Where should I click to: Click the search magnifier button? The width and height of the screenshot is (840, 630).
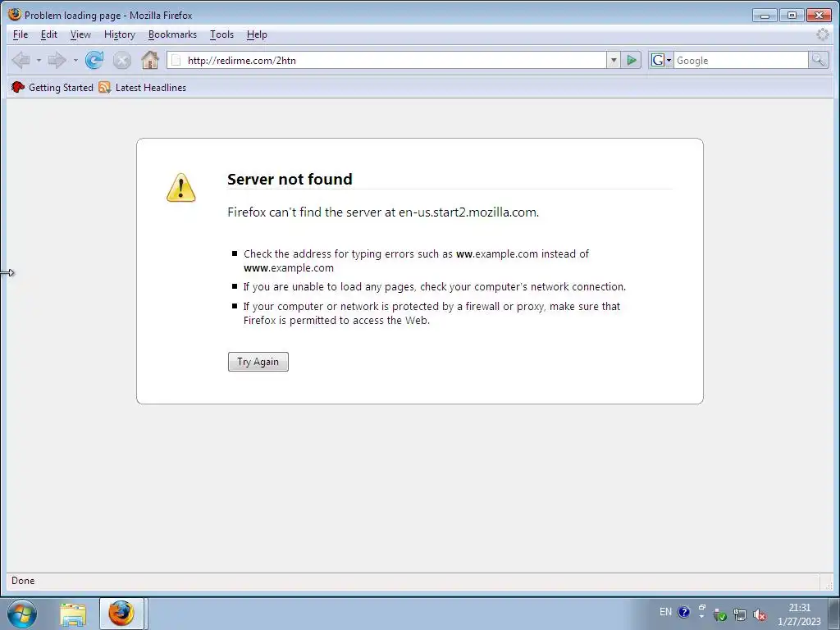(x=818, y=60)
